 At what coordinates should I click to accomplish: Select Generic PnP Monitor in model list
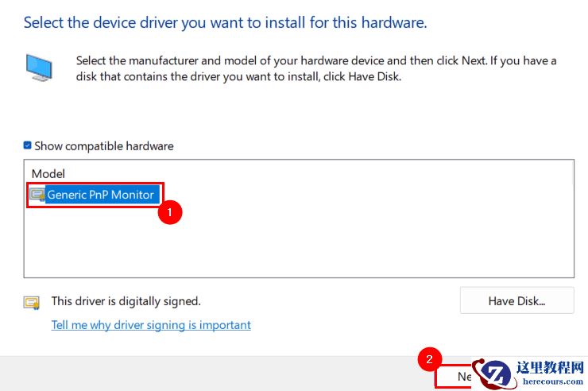(x=100, y=195)
